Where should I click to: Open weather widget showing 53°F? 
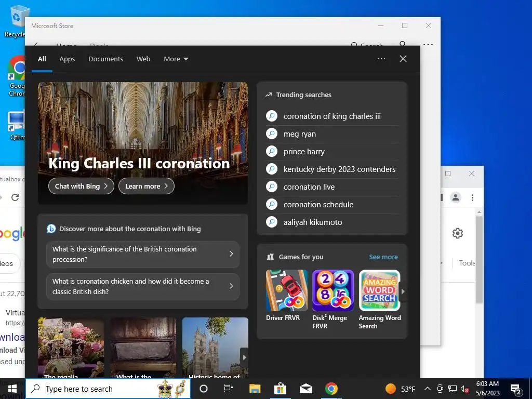tap(401, 389)
